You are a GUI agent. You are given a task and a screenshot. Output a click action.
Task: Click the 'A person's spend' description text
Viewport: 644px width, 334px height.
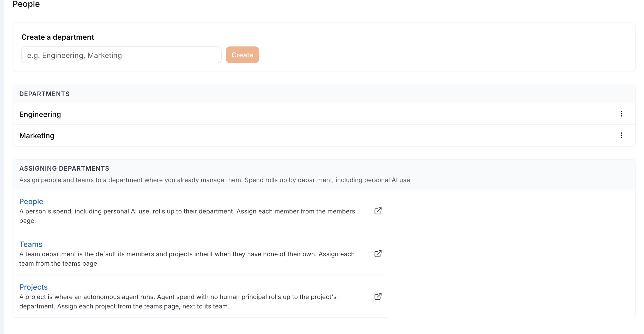tap(187, 216)
